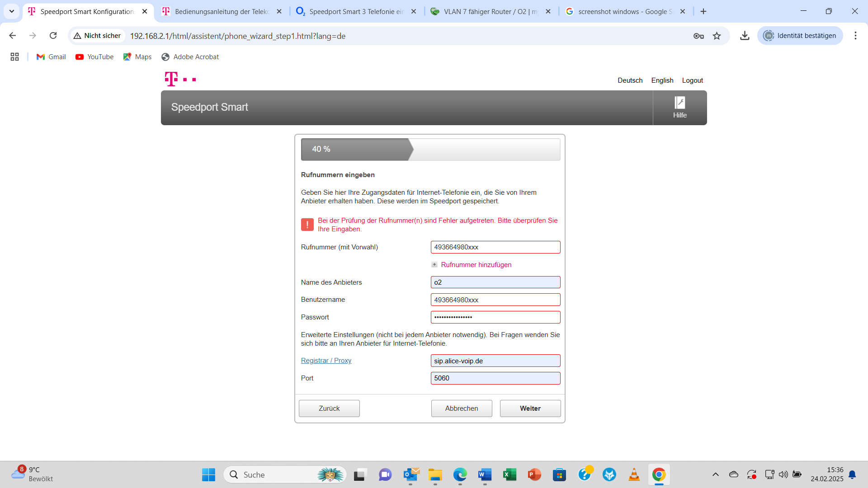
Task: Open the clock showing 15:36
Action: pos(826,474)
